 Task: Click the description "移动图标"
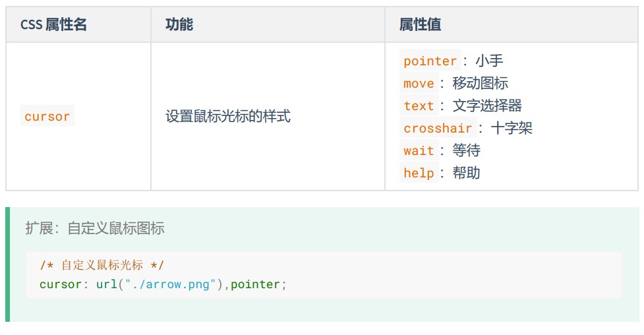tap(480, 84)
